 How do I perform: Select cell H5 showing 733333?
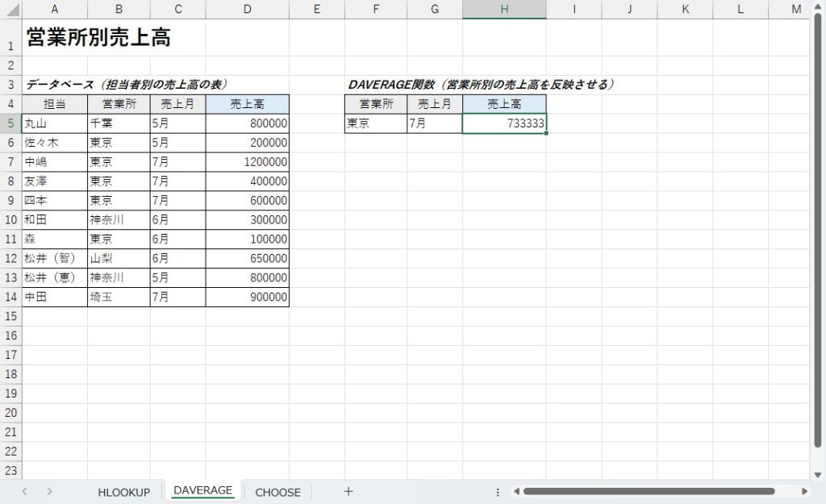[x=504, y=123]
